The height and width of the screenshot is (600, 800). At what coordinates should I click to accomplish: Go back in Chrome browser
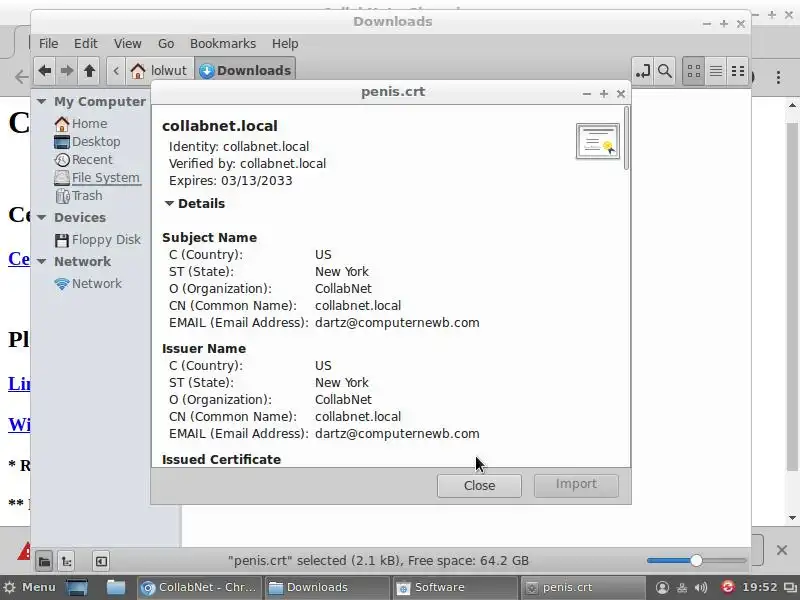click(x=21, y=77)
